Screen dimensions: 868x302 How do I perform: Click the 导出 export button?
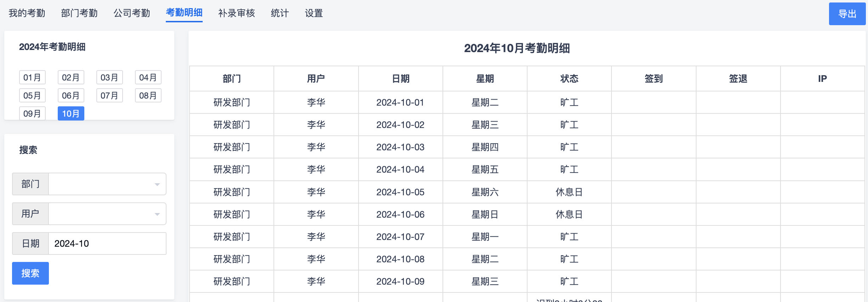(x=847, y=14)
